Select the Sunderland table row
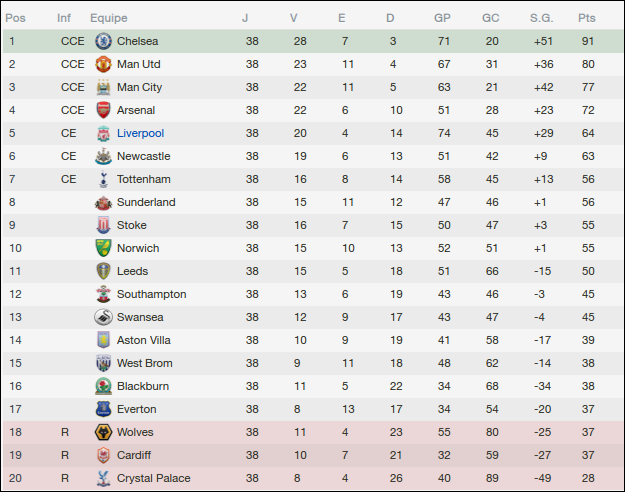This screenshot has width=625, height=492. click(x=312, y=202)
